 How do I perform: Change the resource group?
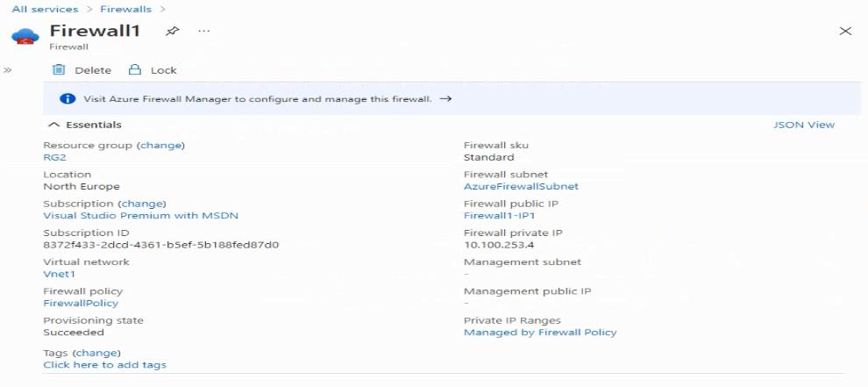[161, 146]
